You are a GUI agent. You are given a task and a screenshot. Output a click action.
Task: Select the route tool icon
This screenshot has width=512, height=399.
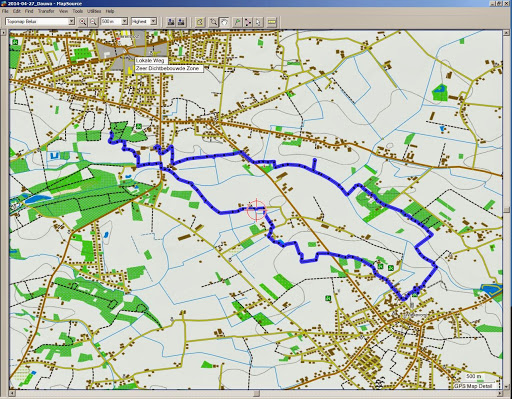[248, 22]
